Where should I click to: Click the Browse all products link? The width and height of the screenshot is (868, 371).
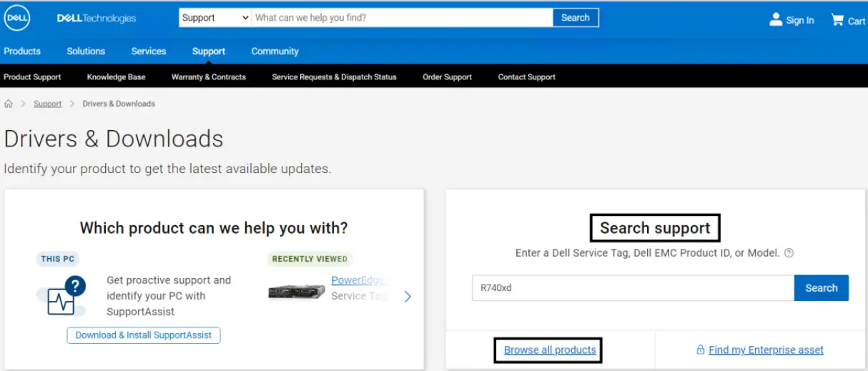[550, 350]
